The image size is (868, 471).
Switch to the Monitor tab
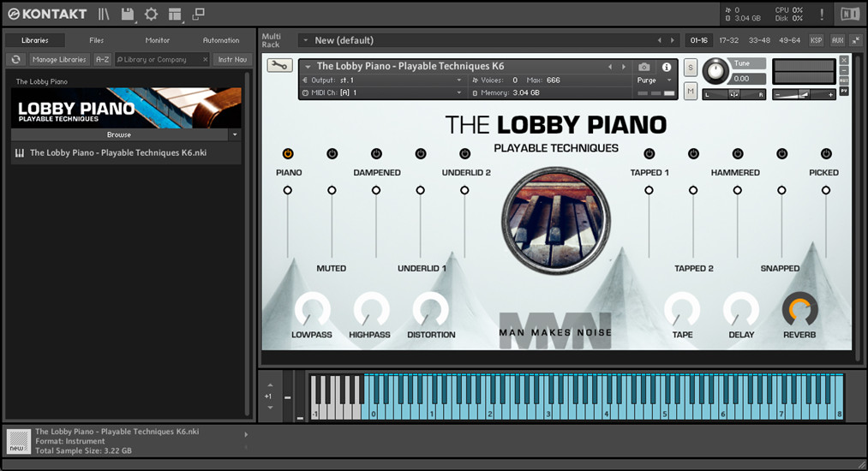[x=157, y=40]
